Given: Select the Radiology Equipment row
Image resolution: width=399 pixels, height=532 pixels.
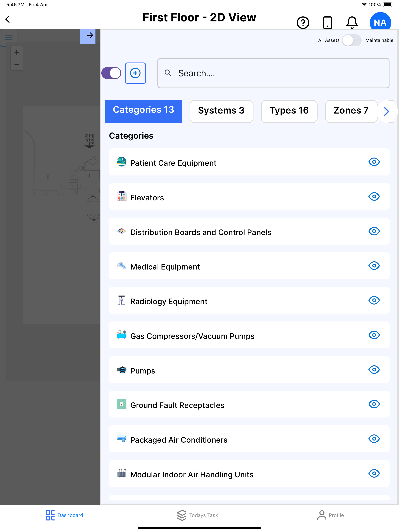Looking at the screenshot, I should click(x=249, y=300).
